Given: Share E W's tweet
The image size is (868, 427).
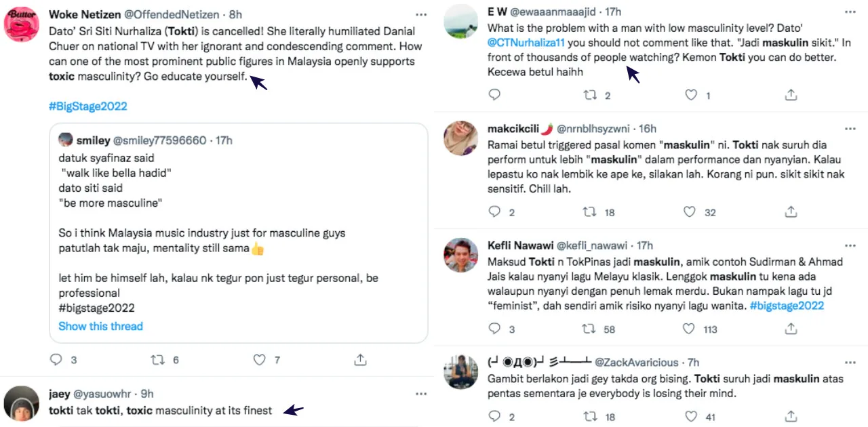Looking at the screenshot, I should point(791,96).
